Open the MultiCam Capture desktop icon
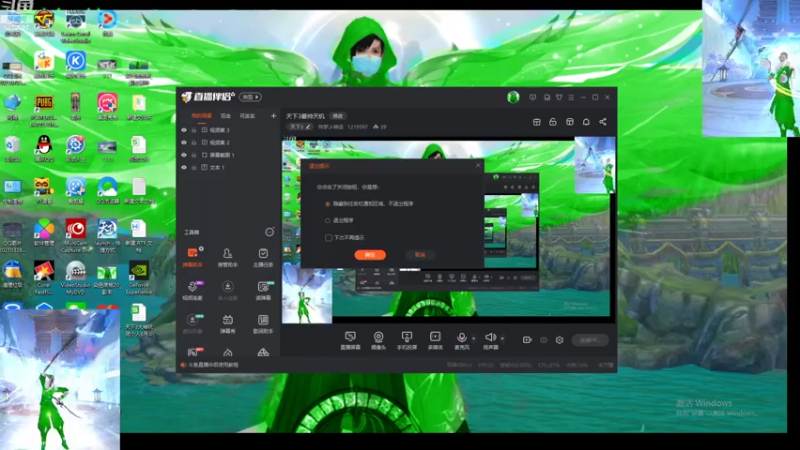800x450 pixels. pyautogui.click(x=76, y=236)
